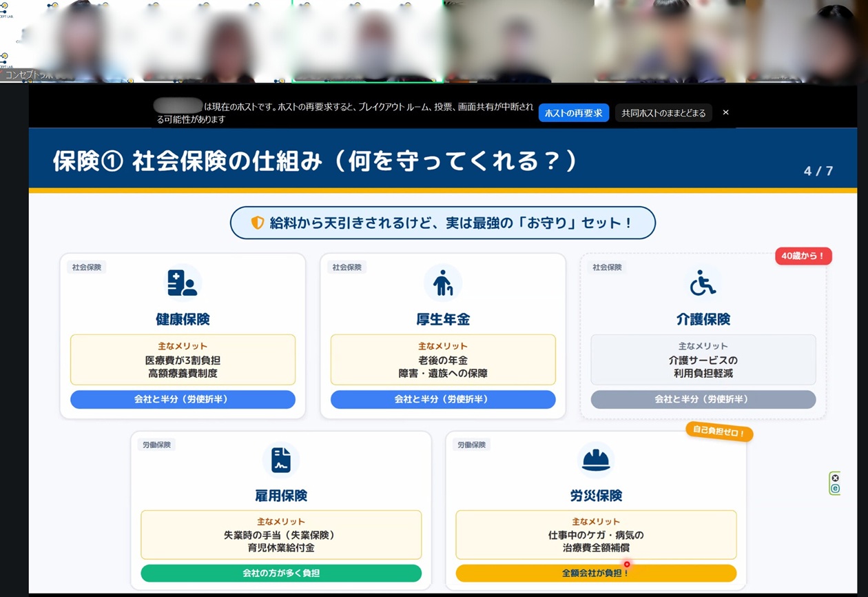Select the green-highlighted active speaker video
Viewport: 868px width, 597px height.
point(368,41)
